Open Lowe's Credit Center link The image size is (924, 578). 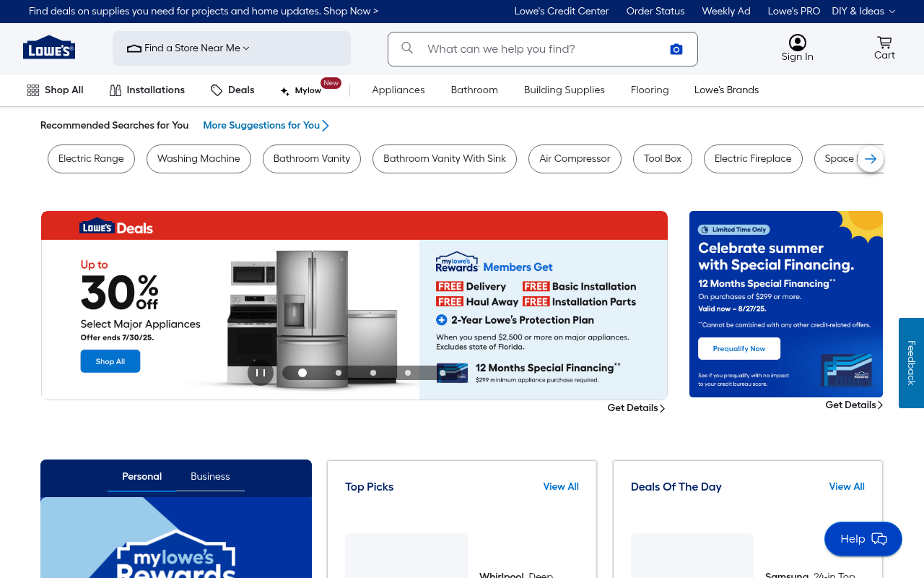562,11
